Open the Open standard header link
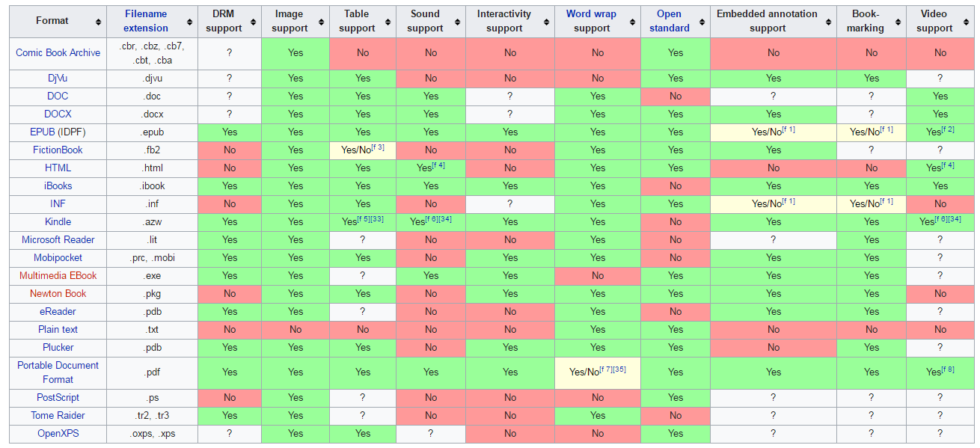Screen dimensions: 980x448 670,21
